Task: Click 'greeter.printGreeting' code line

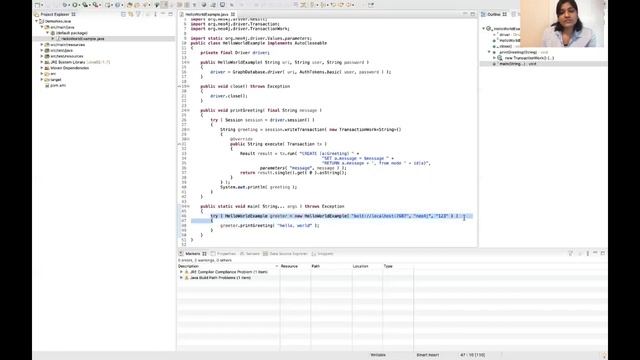Action: [x=269, y=225]
